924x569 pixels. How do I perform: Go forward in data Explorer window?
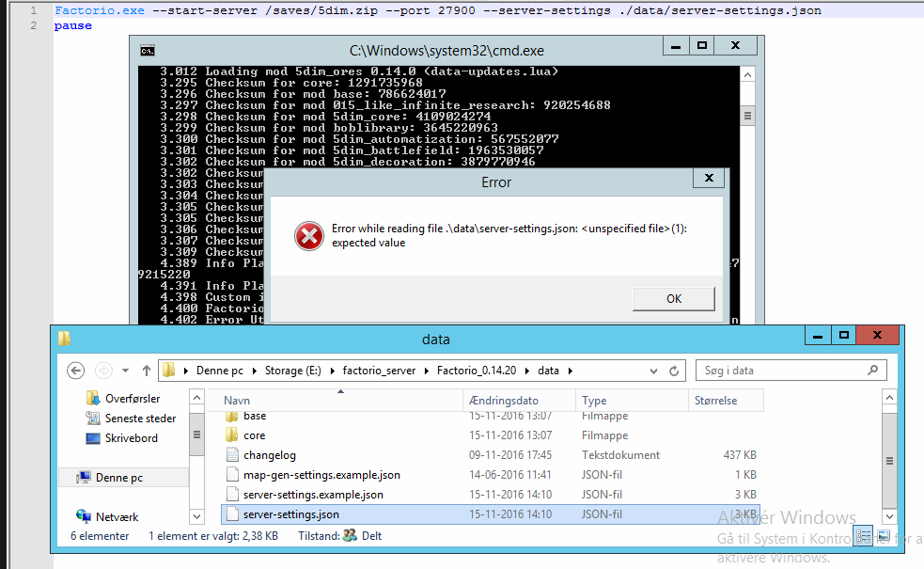click(x=103, y=371)
